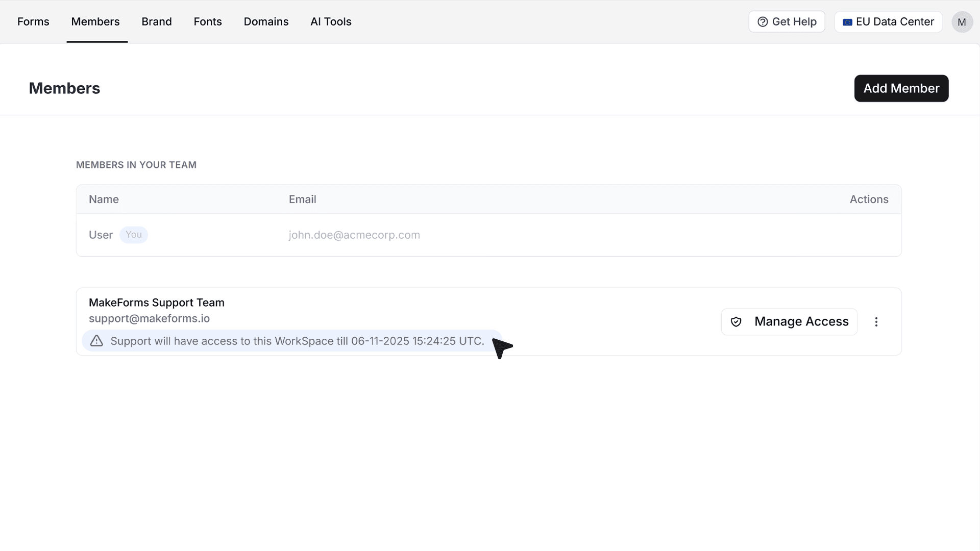Image resolution: width=980 pixels, height=551 pixels.
Task: Click the You badge next to User
Action: pyautogui.click(x=134, y=235)
